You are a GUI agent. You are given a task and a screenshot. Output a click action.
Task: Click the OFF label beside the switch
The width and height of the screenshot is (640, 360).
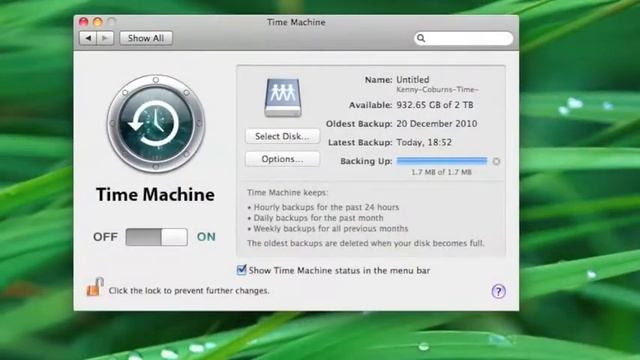[105, 237]
